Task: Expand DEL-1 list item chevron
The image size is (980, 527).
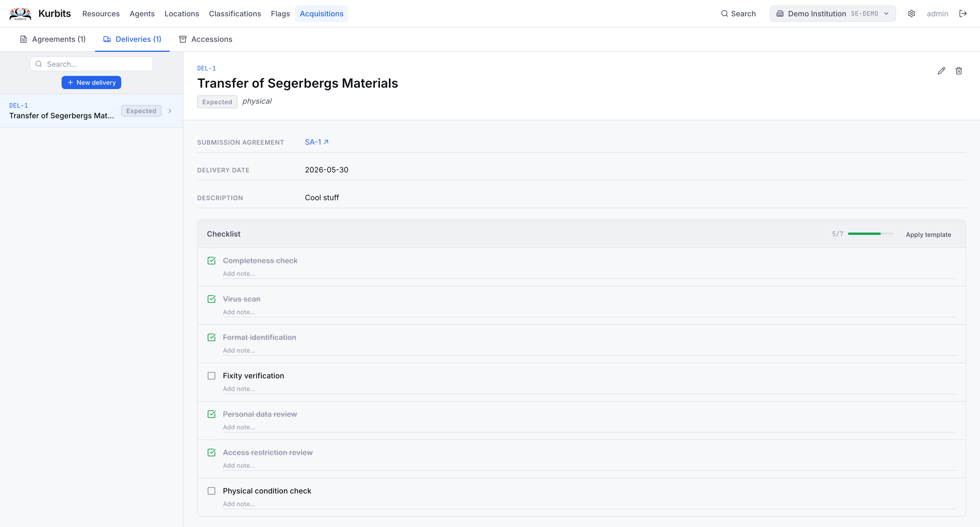Action: 170,111
